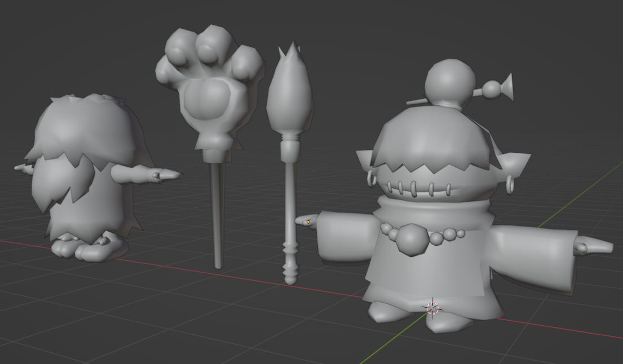Viewport: 623px width, 364px height.
Task: Select the shaggy character's outstretched hand with ring
Action: pyautogui.click(x=161, y=176)
